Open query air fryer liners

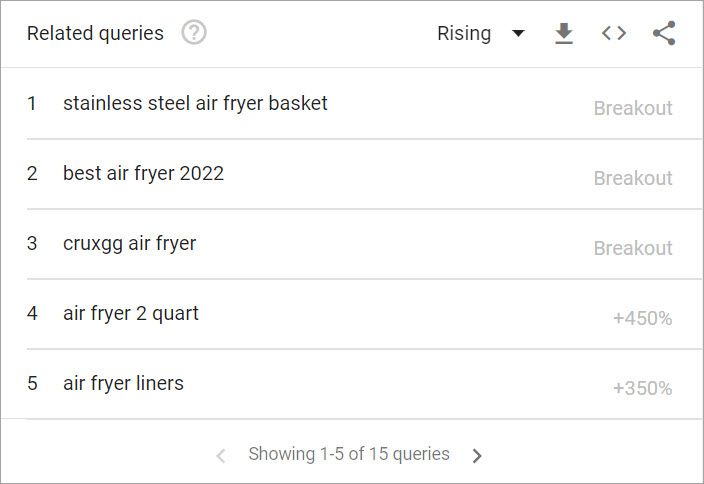pos(123,383)
